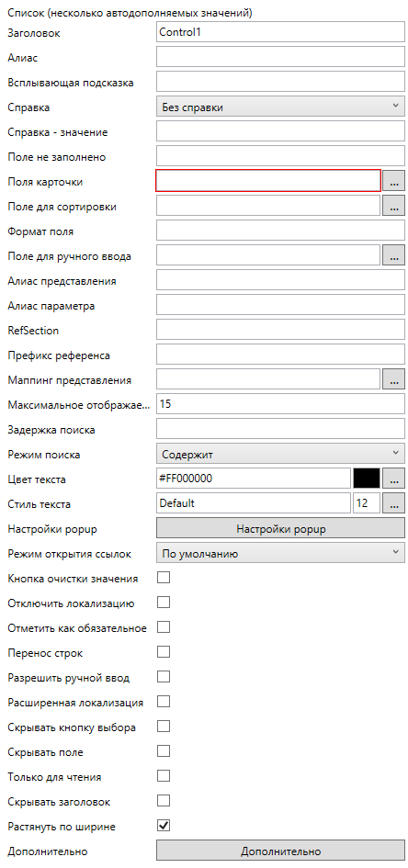Open the font dialog ellipsis for Стиль текста

tap(393, 503)
